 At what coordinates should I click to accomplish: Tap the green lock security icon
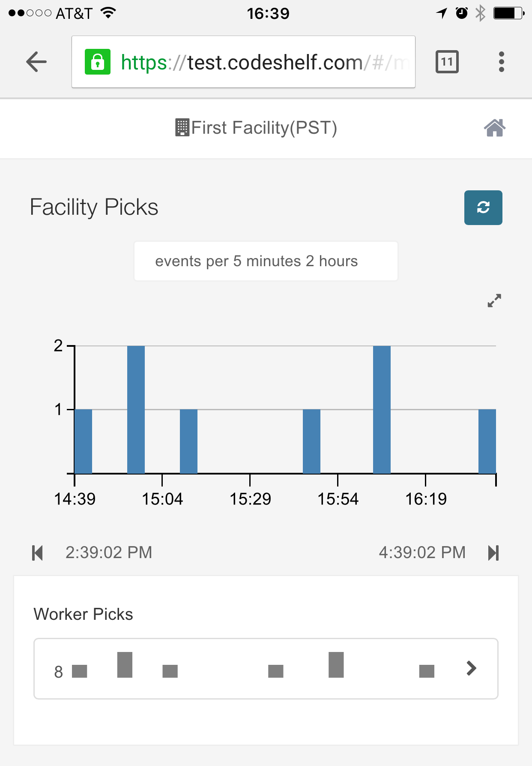pyautogui.click(x=98, y=62)
